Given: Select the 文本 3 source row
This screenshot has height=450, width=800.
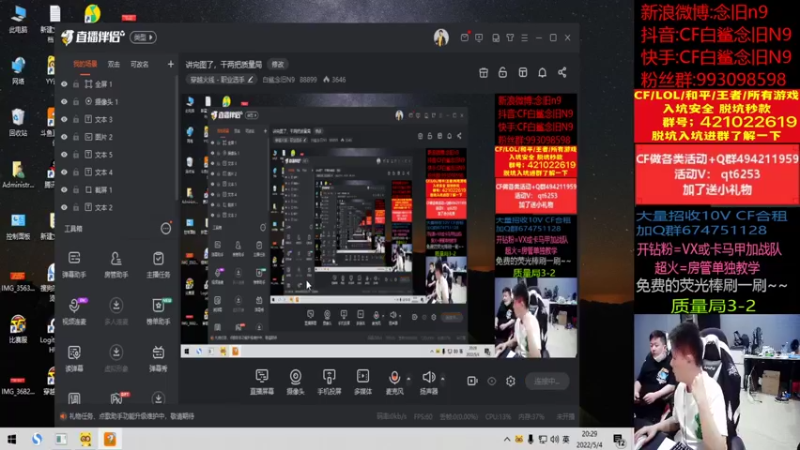Looking at the screenshot, I should pyautogui.click(x=118, y=119).
